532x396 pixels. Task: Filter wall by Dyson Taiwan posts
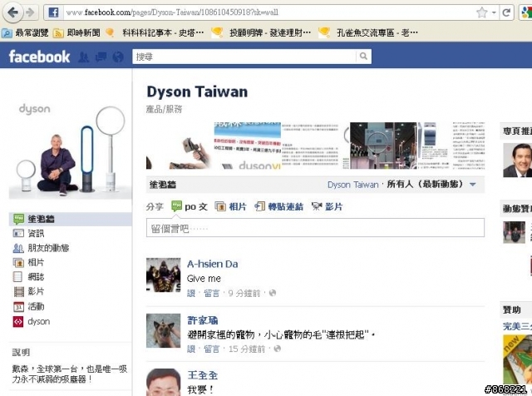[x=352, y=185]
